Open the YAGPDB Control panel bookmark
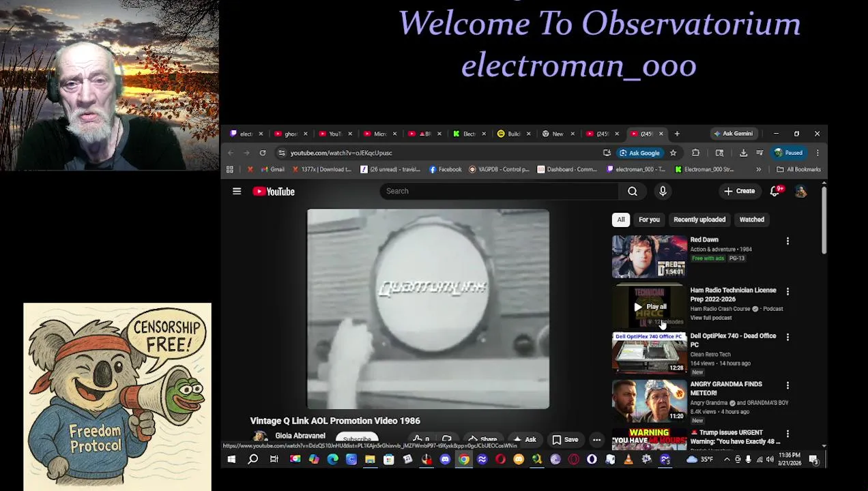868x491 pixels. pyautogui.click(x=499, y=170)
